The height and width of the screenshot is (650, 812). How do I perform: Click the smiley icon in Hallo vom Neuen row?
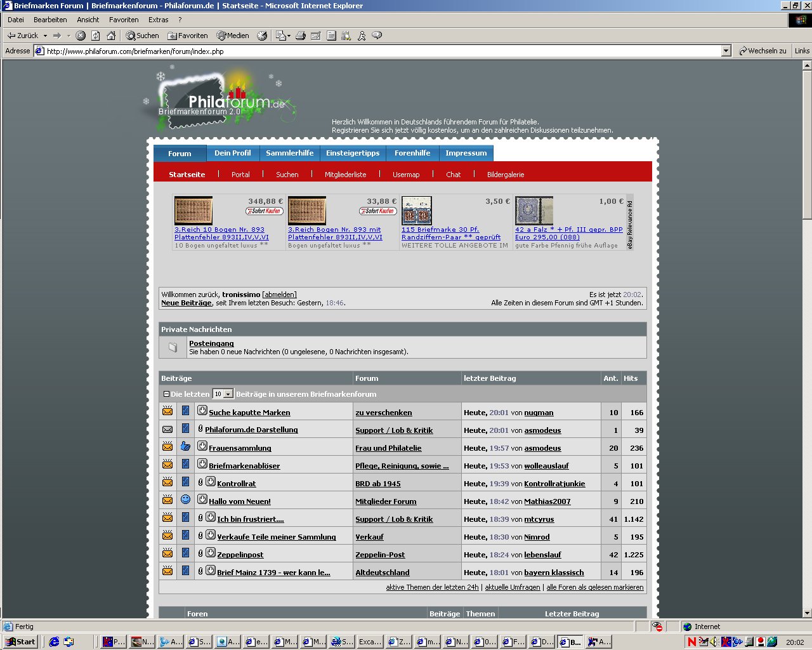[185, 500]
